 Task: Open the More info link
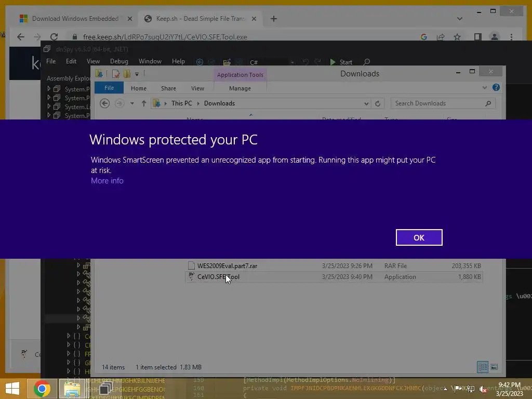(x=107, y=181)
